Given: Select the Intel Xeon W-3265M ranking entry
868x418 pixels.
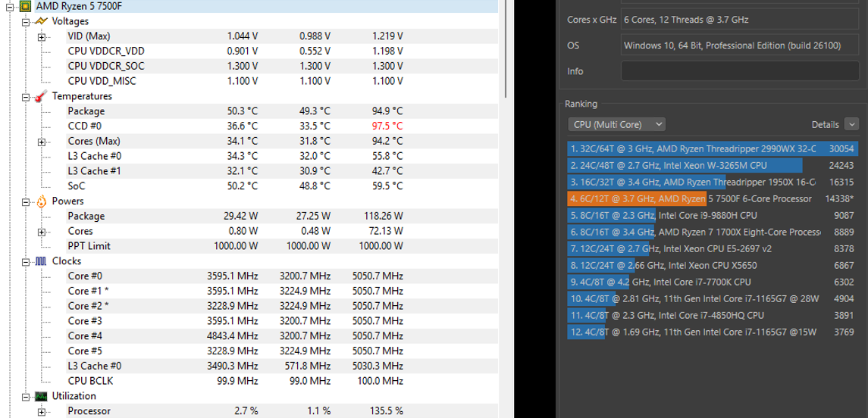Looking at the screenshot, I should click(x=713, y=165).
